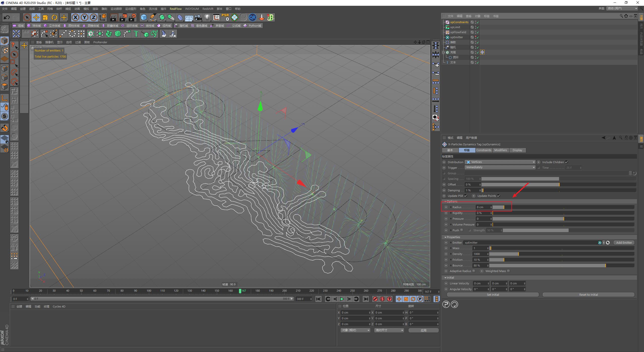Toggle the red visibility dot on xpEmitter
This screenshot has height=352, width=644.
coord(476,36)
